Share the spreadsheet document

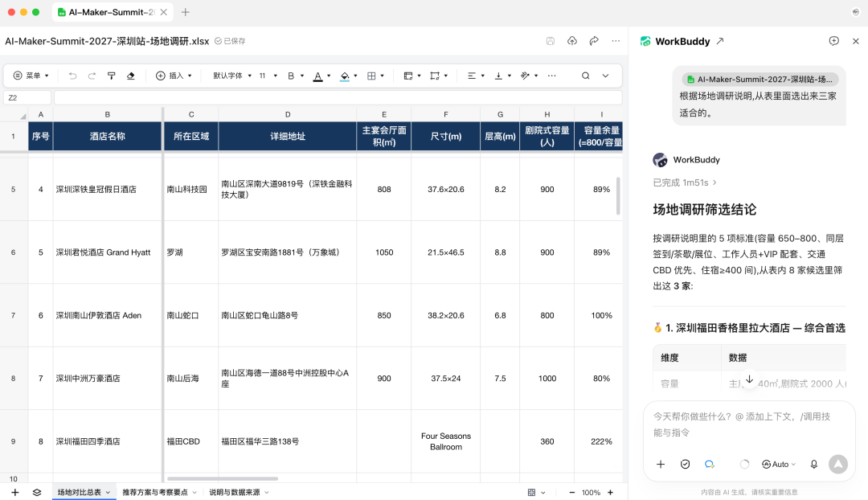[x=594, y=41]
